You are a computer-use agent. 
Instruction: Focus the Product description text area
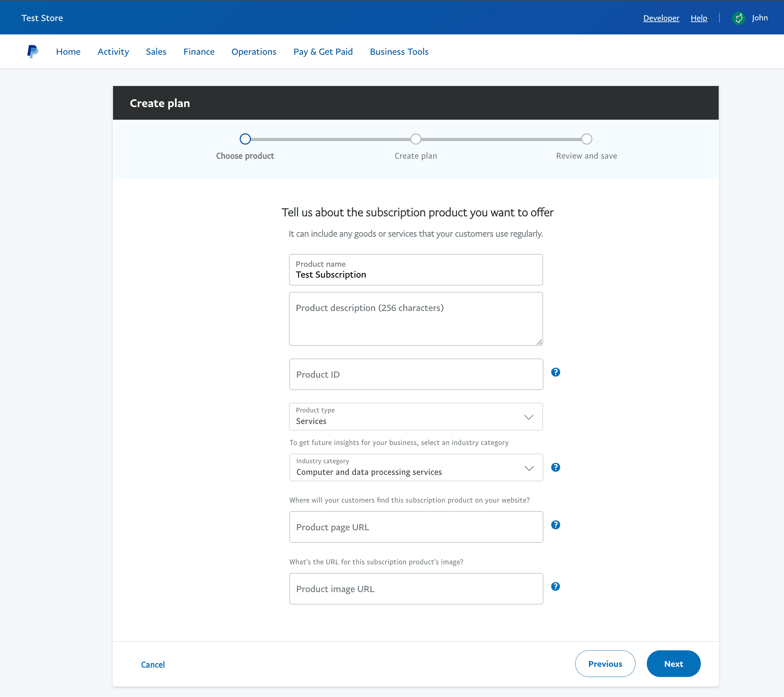pyautogui.click(x=416, y=319)
